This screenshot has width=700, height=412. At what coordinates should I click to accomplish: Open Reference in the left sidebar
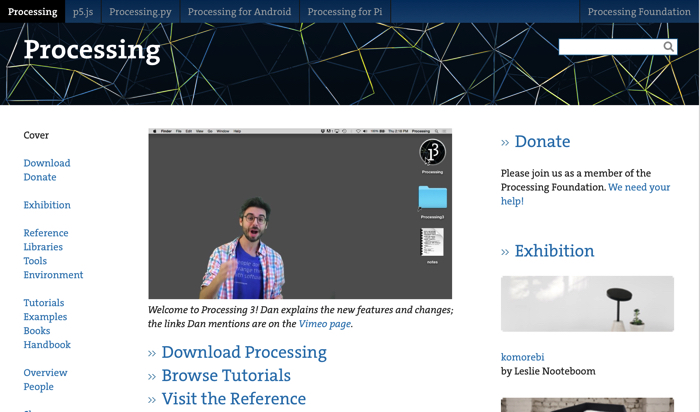point(46,233)
